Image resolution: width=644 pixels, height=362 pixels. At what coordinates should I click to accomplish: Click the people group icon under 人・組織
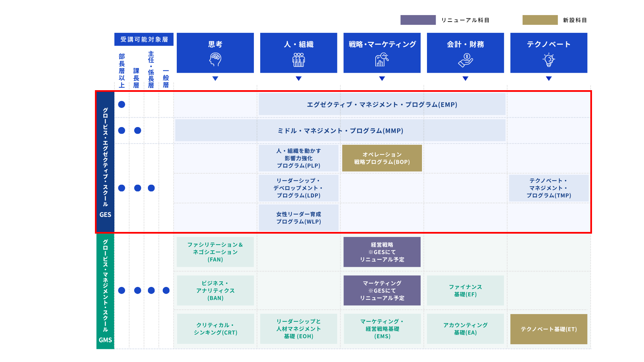click(x=299, y=60)
